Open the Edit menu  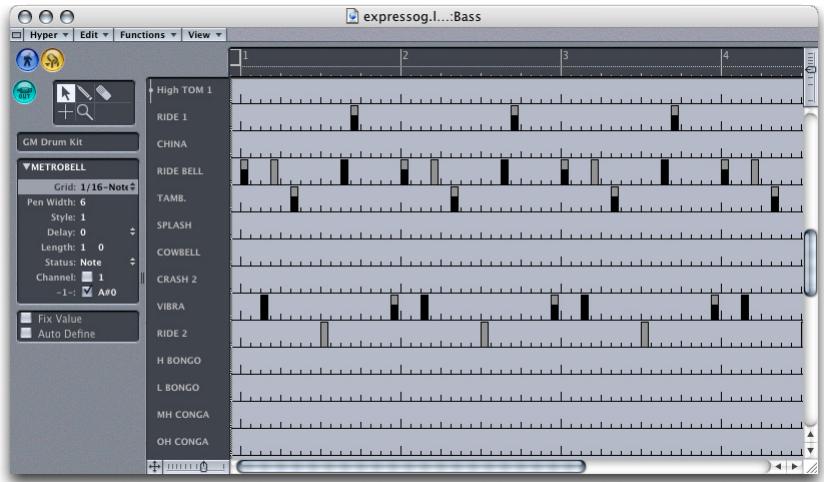[94, 35]
